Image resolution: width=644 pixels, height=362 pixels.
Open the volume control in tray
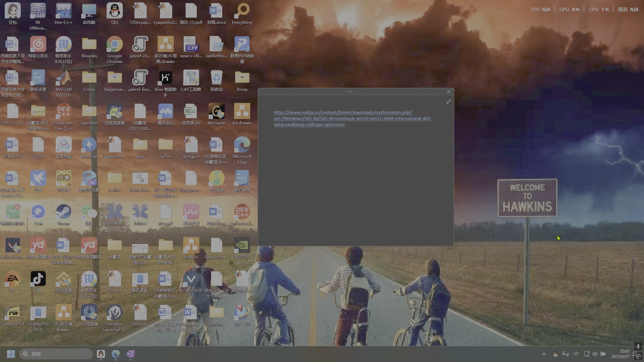[595, 354]
